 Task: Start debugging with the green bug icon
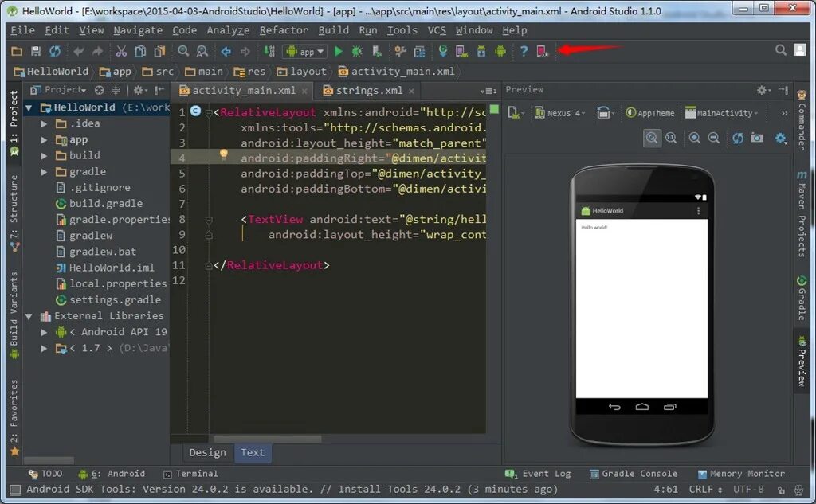coord(357,51)
